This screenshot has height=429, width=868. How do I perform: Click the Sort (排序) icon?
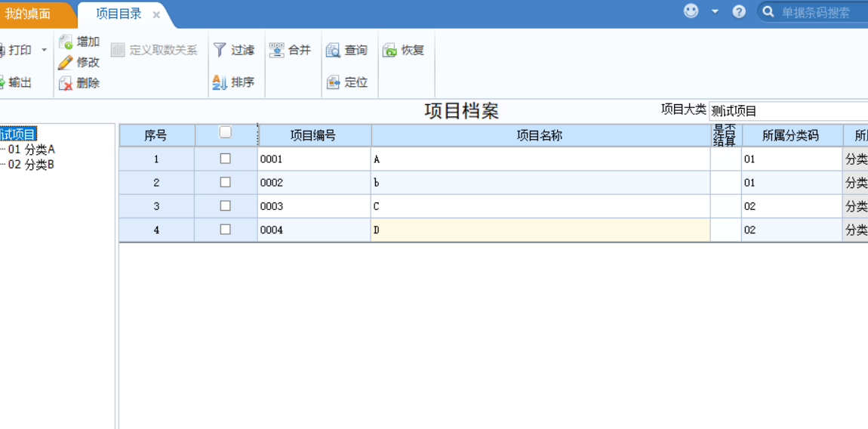coord(220,83)
